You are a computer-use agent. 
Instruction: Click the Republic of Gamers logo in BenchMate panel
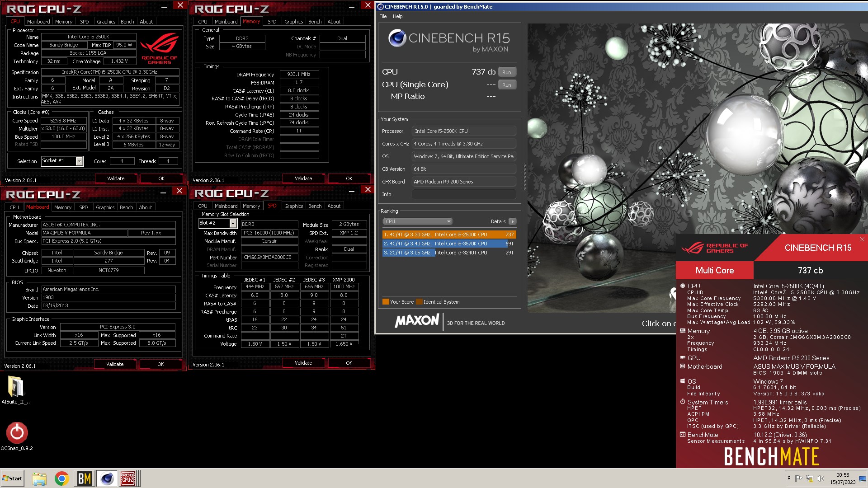point(715,248)
